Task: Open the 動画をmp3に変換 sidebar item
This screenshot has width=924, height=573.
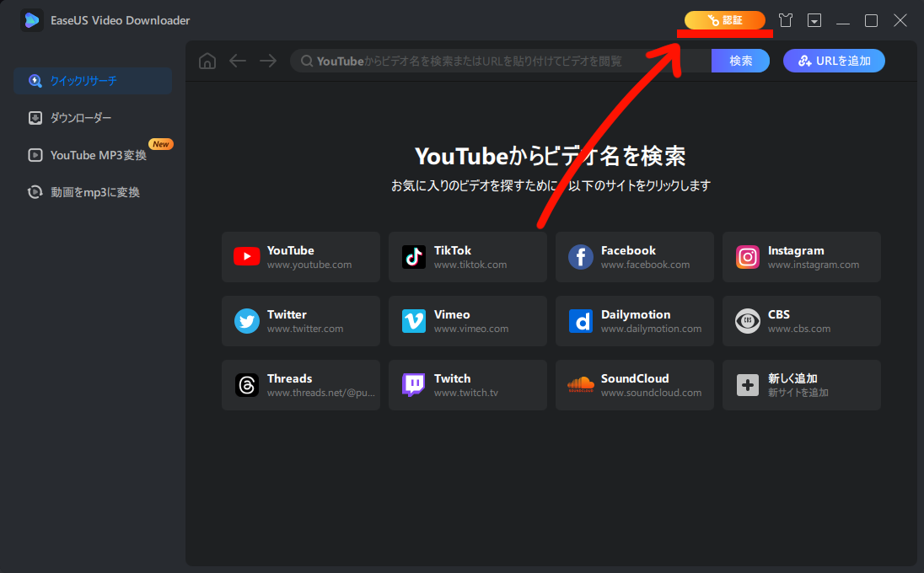Action: 94,192
